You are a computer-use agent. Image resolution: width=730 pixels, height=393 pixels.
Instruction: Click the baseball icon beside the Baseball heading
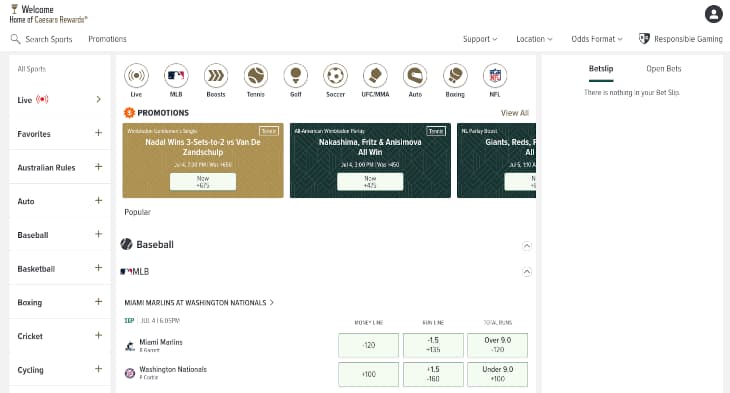click(x=127, y=244)
